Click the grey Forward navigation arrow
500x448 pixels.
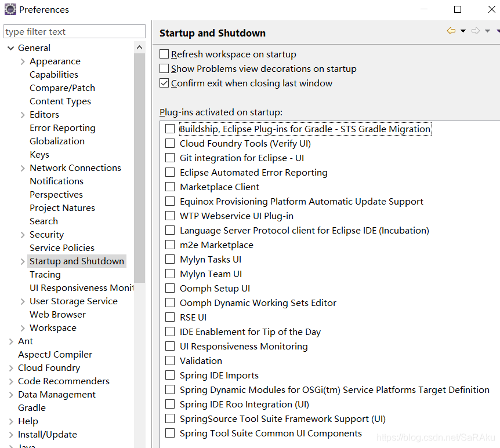(475, 31)
